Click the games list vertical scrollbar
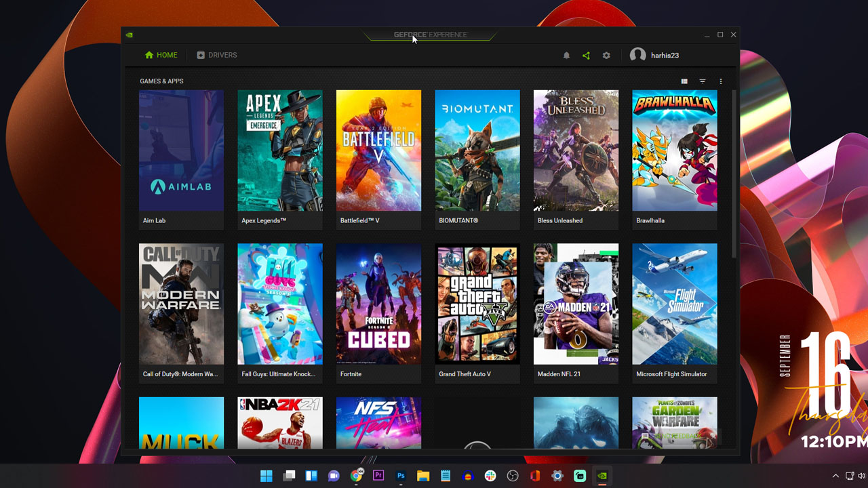 click(x=734, y=174)
